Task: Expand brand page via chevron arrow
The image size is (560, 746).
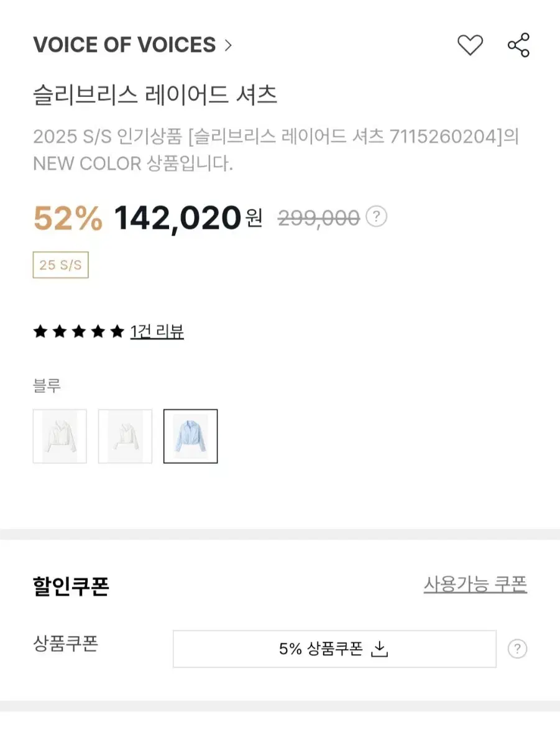Action: 227,45
